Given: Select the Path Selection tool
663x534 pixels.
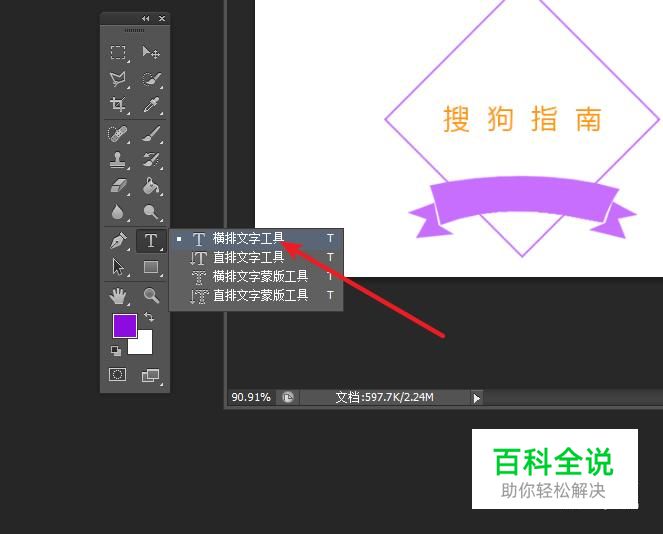Looking at the screenshot, I should click(118, 267).
